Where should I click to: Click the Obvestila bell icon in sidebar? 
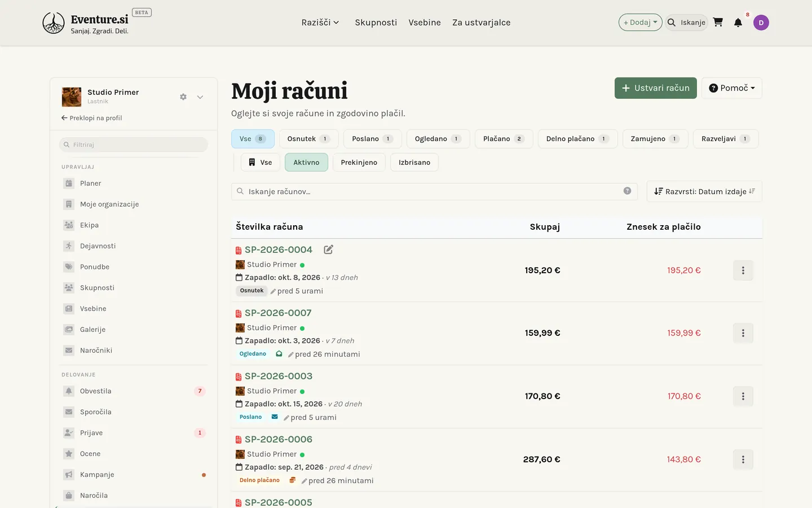[x=69, y=391]
